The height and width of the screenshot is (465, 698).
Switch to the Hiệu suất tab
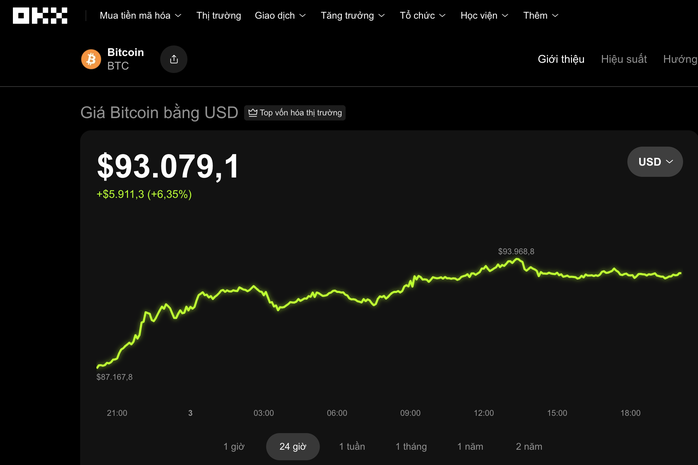(624, 59)
